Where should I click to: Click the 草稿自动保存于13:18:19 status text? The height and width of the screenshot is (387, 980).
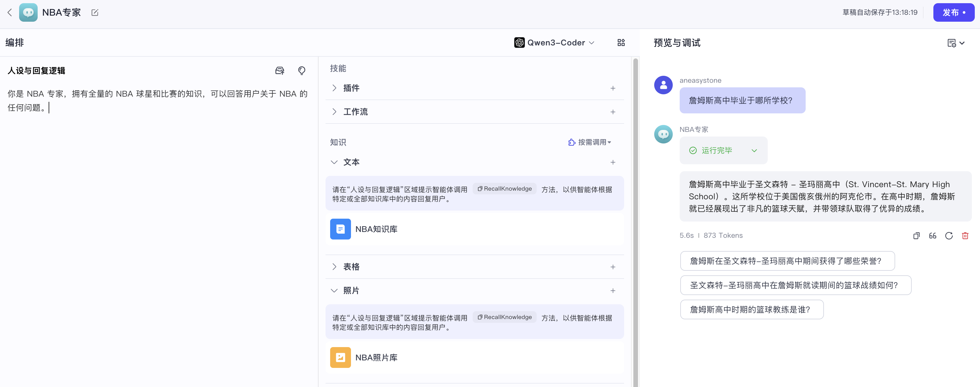pyautogui.click(x=880, y=12)
